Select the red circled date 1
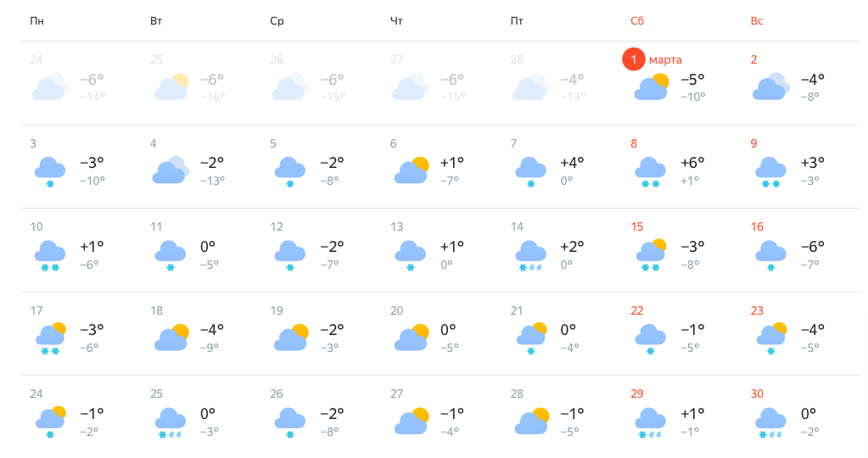This screenshot has height=458, width=868. 634,59
